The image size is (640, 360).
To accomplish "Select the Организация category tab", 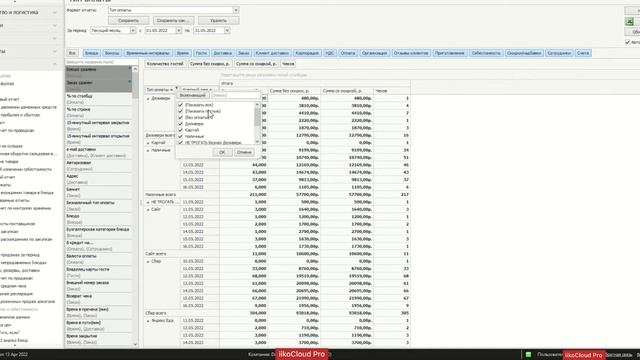I will (x=374, y=53).
